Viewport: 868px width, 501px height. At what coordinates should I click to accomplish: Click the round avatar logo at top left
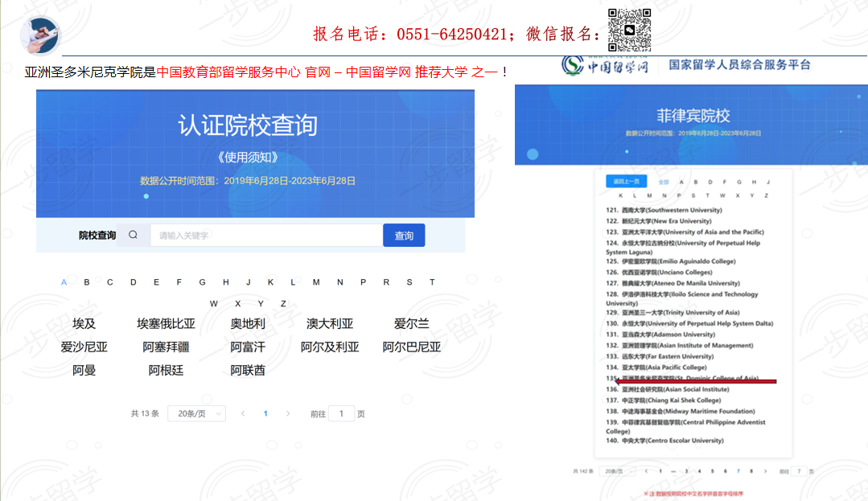40,35
